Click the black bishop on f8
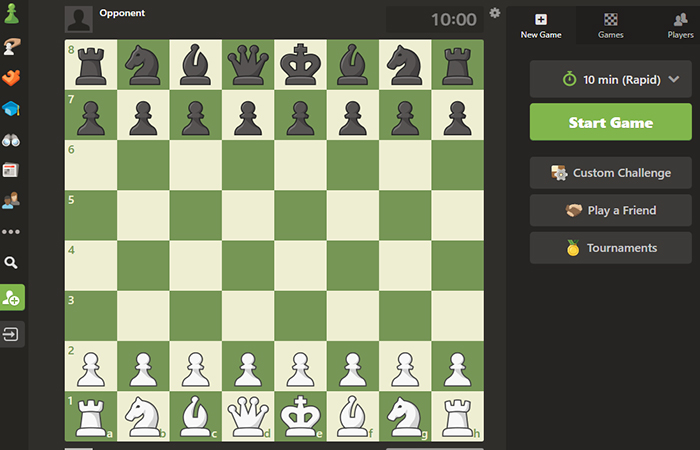Screen dimensions: 700x450 pos(353,65)
